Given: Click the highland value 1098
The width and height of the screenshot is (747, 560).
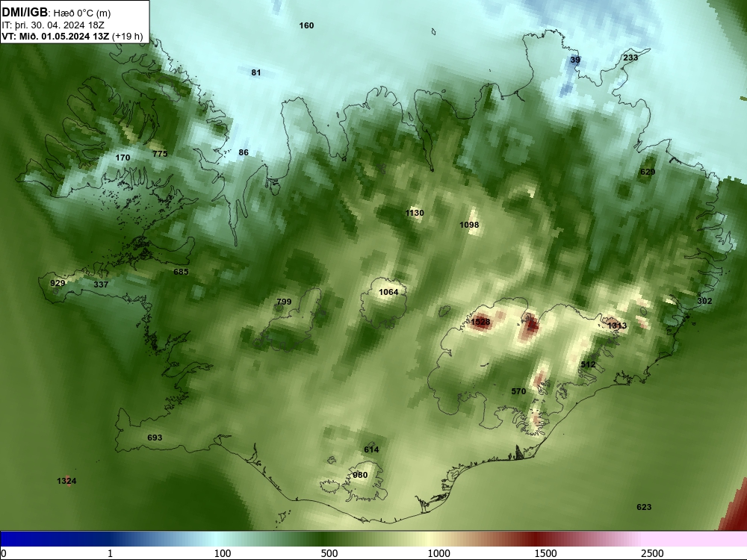Looking at the screenshot, I should click(x=469, y=225).
